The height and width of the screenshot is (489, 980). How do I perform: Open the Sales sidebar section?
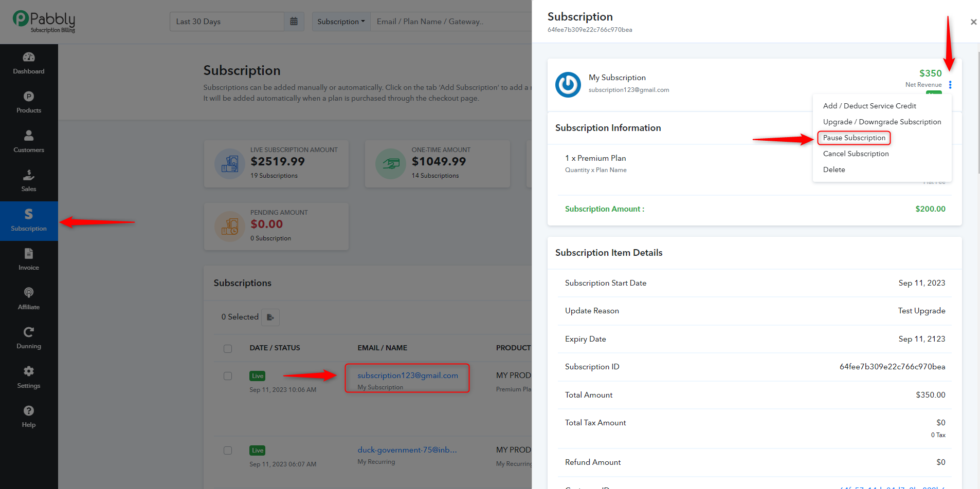[29, 181]
